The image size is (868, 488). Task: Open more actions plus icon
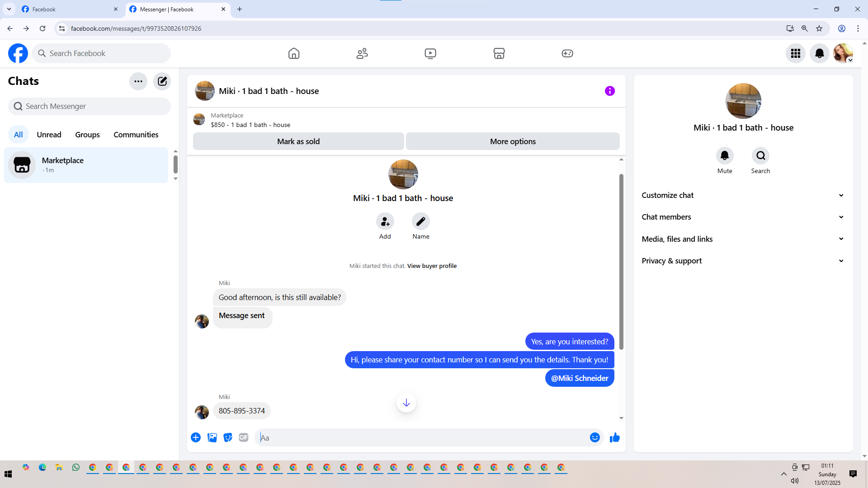tap(196, 437)
